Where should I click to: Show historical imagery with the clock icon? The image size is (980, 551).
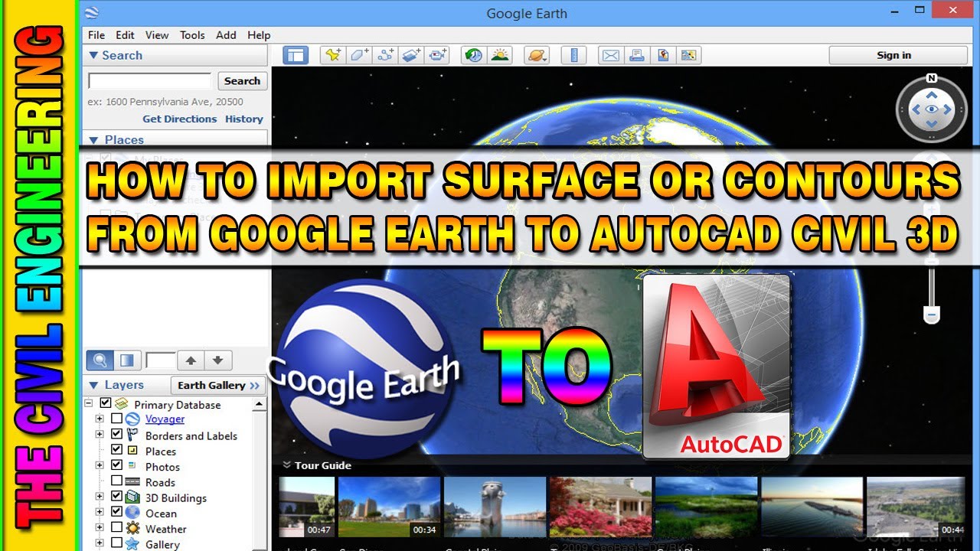(x=473, y=55)
